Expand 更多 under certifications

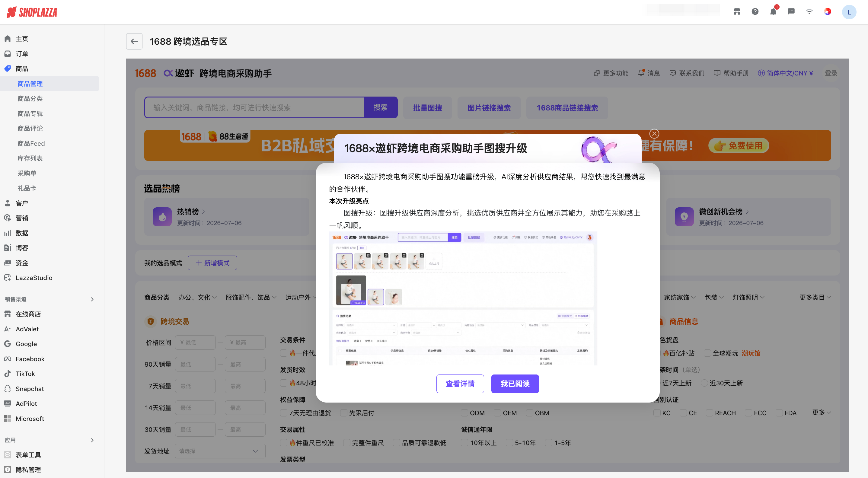[822, 412]
